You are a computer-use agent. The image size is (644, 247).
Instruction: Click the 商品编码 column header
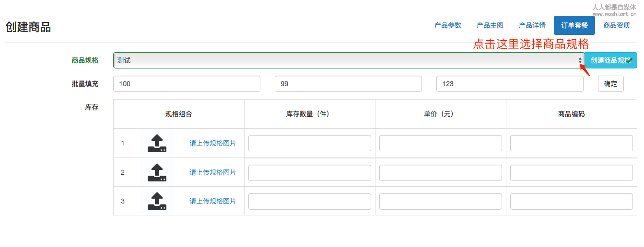point(572,114)
